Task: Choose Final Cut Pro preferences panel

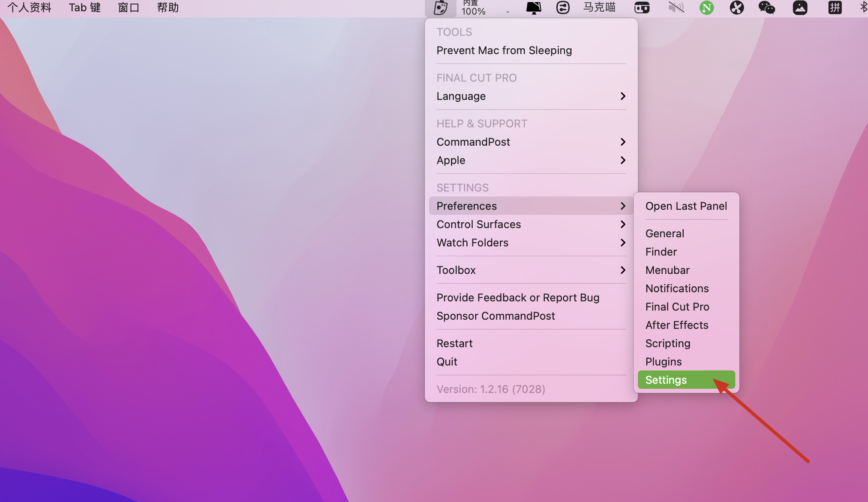Action: pos(677,307)
